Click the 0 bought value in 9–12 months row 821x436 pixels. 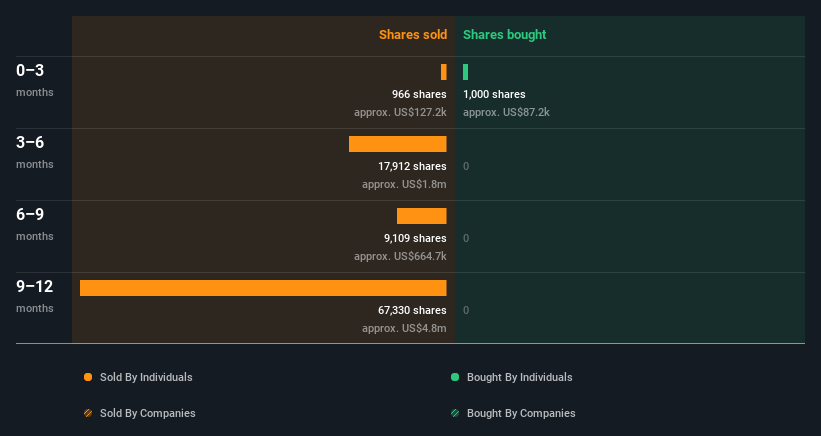(x=466, y=310)
